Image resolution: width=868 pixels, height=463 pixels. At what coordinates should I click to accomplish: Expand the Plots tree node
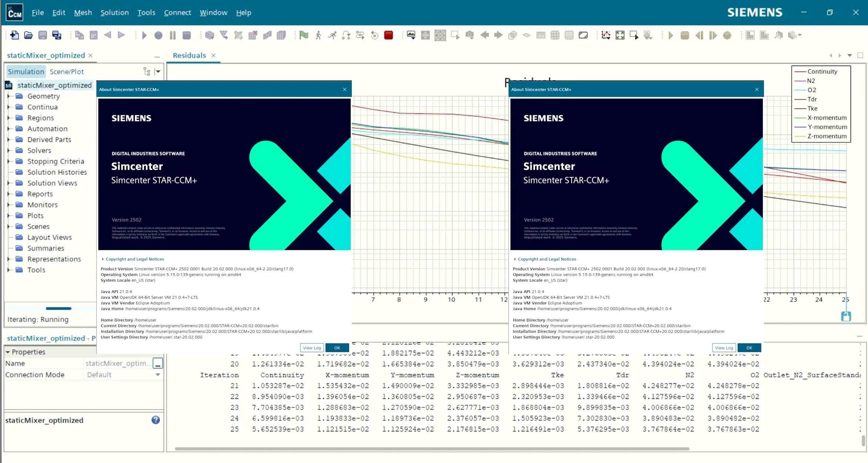[9, 215]
